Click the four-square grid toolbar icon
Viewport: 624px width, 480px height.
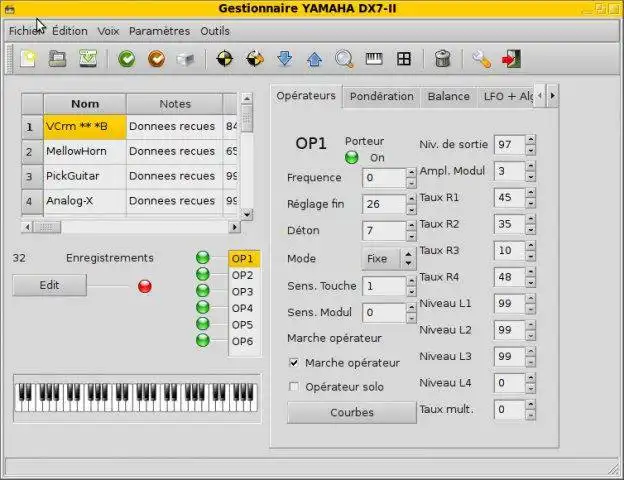click(404, 59)
